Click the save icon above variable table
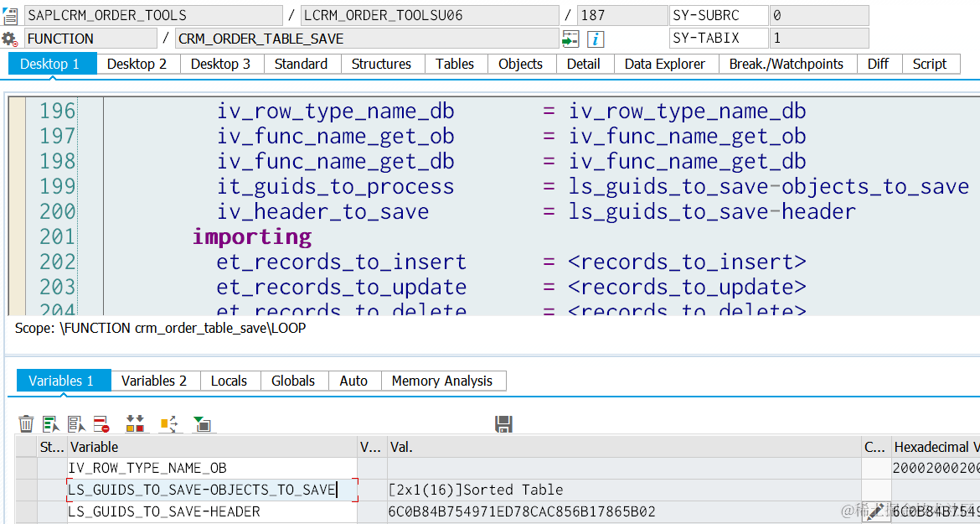The image size is (980, 524). tap(503, 424)
